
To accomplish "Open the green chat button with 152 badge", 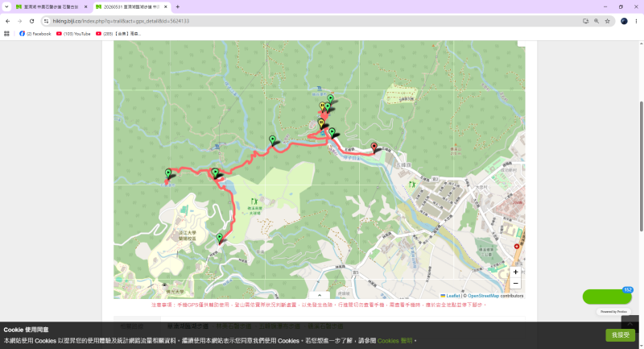I will coord(607,297).
